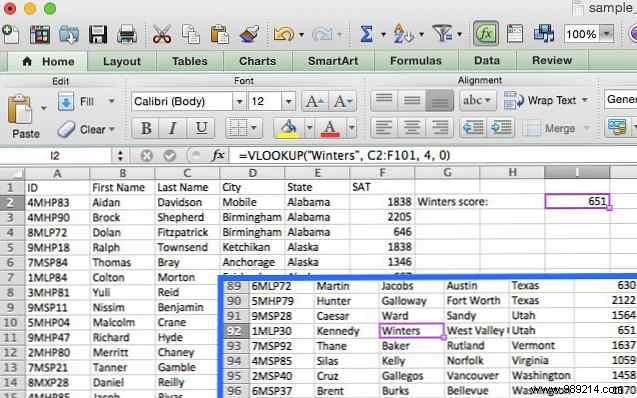Go to the Data tab

tap(486, 61)
